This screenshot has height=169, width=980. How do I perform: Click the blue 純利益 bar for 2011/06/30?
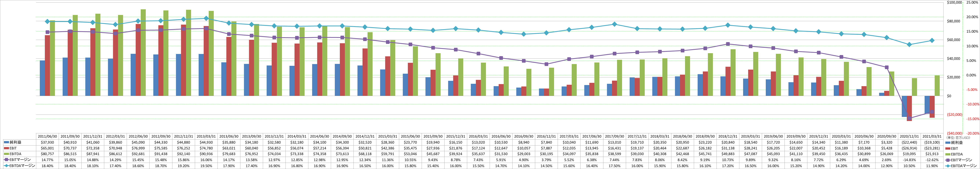(42, 78)
